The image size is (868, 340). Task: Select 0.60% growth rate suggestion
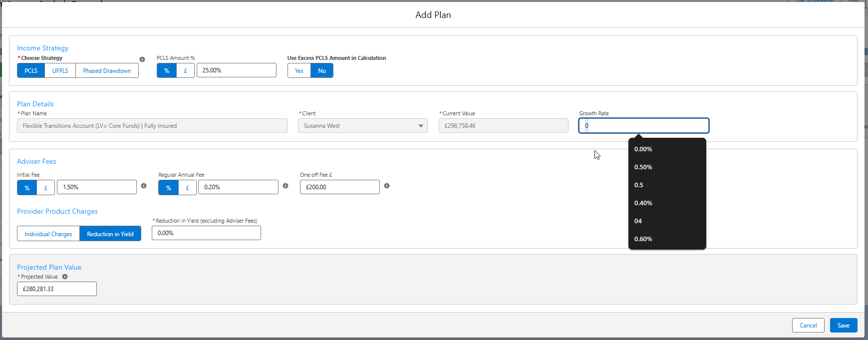[643, 239]
